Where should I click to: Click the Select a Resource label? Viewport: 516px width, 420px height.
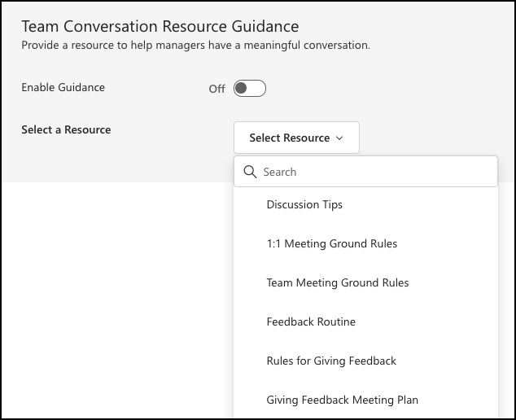pos(66,129)
